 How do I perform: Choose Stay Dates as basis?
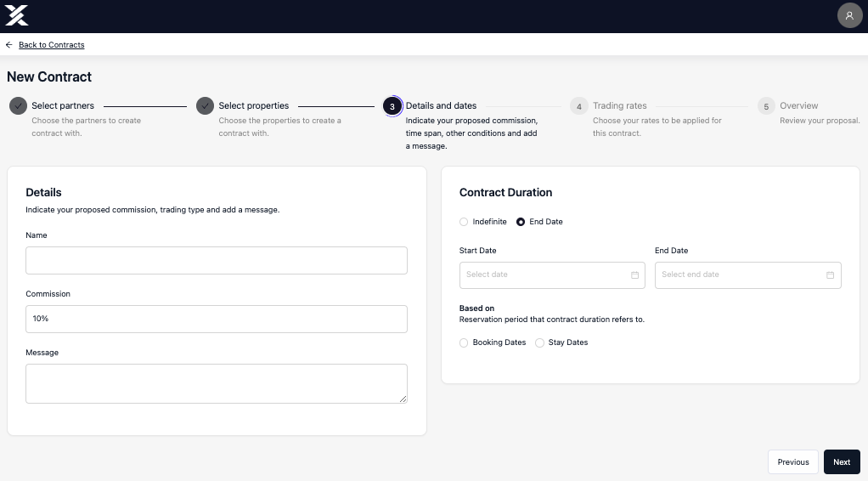point(539,343)
